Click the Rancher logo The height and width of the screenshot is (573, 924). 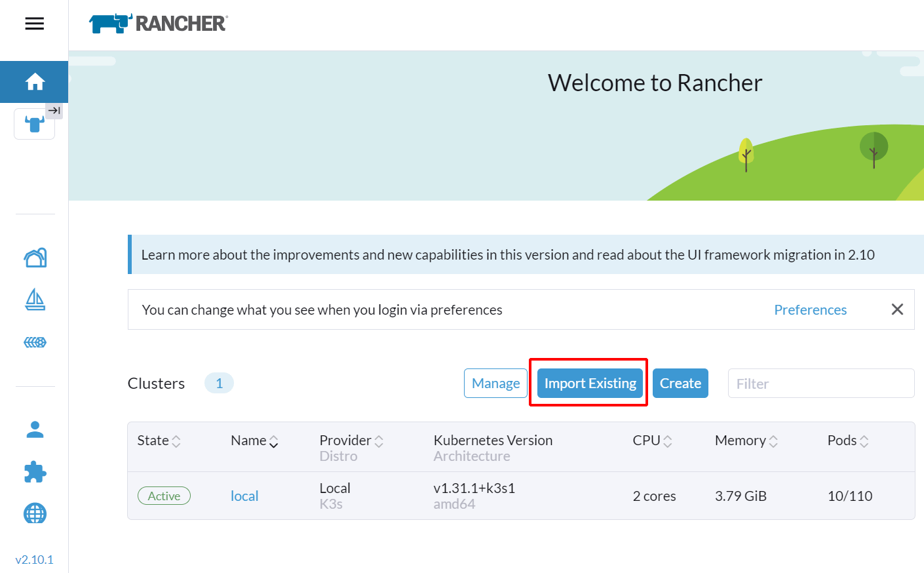tap(159, 24)
